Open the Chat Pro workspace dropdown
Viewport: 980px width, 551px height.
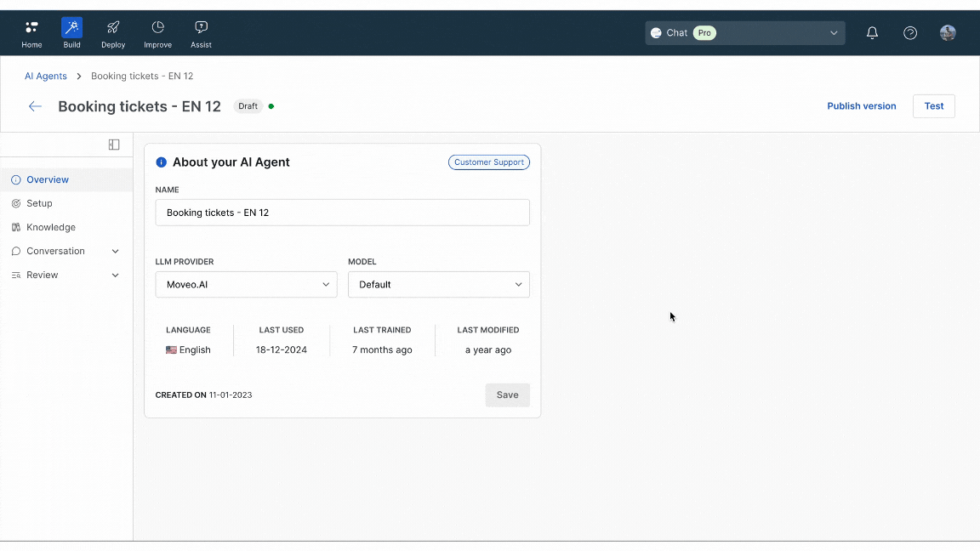pyautogui.click(x=744, y=33)
